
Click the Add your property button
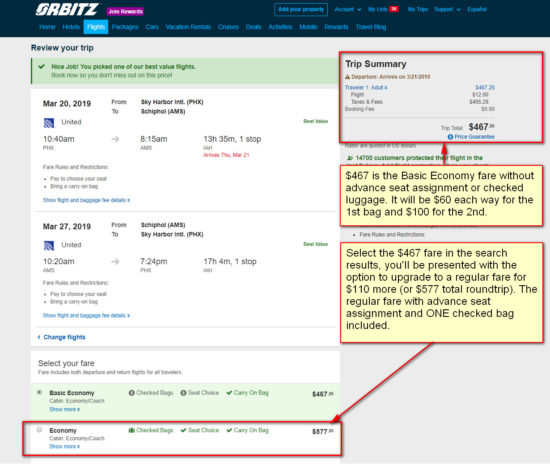(301, 9)
